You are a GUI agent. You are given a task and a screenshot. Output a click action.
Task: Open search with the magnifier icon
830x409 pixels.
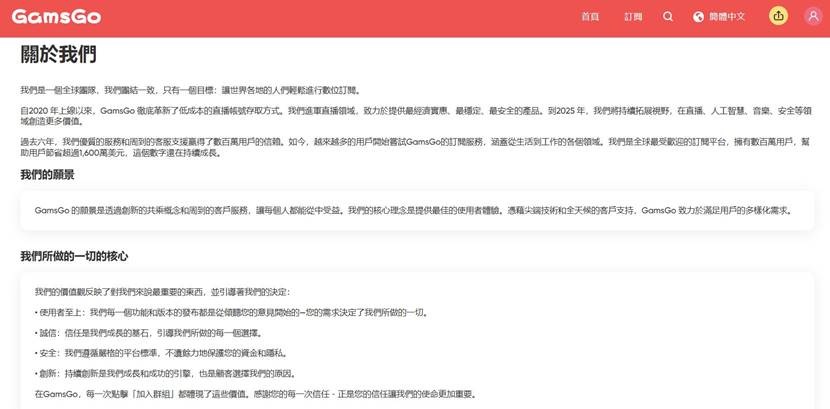668,17
